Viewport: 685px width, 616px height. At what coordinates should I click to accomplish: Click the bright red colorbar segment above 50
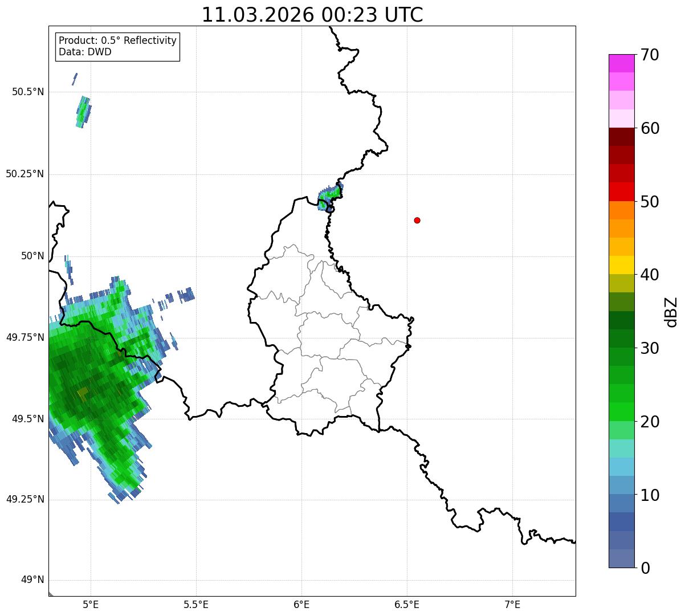[621, 191]
